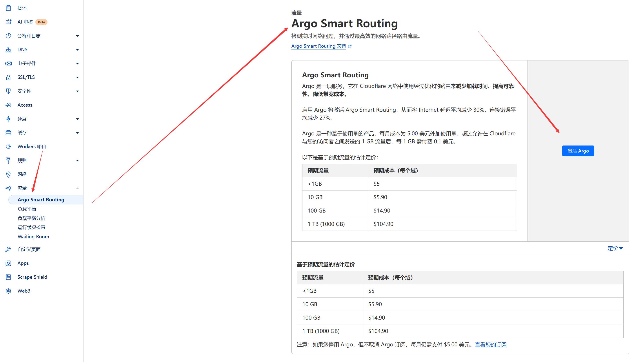Image resolution: width=644 pixels, height=362 pixels.
Task: Select 运行状况检查 submenu item
Action: click(x=31, y=227)
